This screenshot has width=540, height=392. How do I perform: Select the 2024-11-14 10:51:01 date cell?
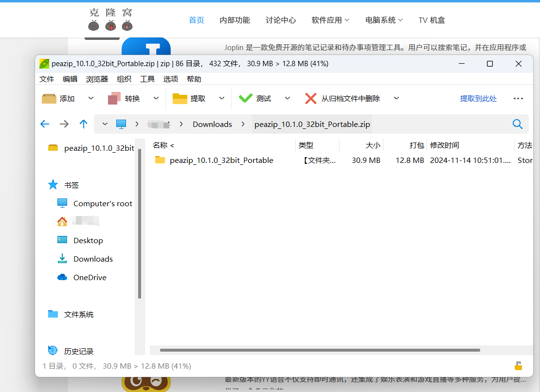click(x=470, y=160)
